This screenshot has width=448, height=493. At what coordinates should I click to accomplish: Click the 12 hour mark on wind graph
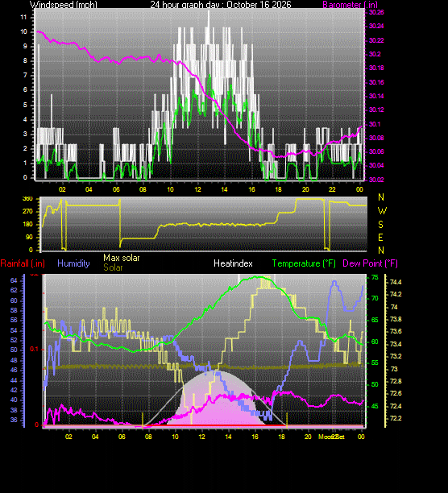pos(197,189)
